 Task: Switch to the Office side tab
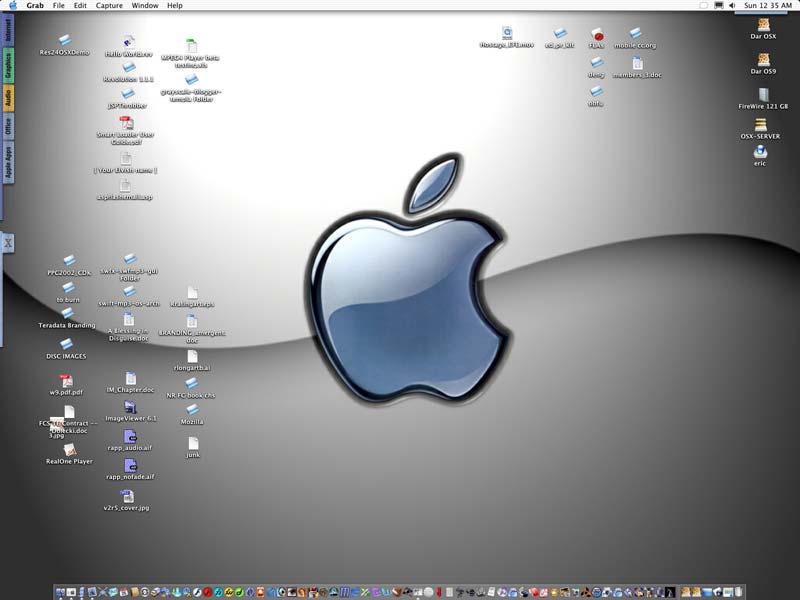coord(8,126)
